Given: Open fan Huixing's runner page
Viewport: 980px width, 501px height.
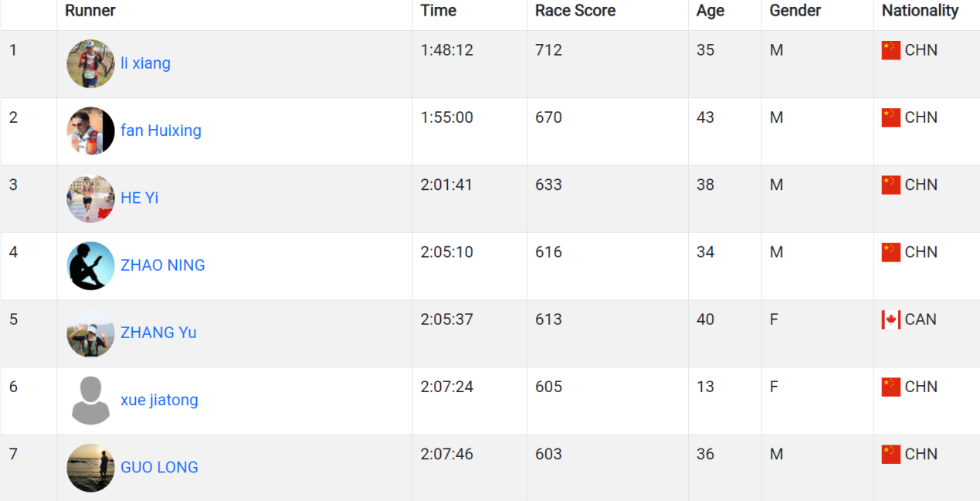Looking at the screenshot, I should pos(161,130).
